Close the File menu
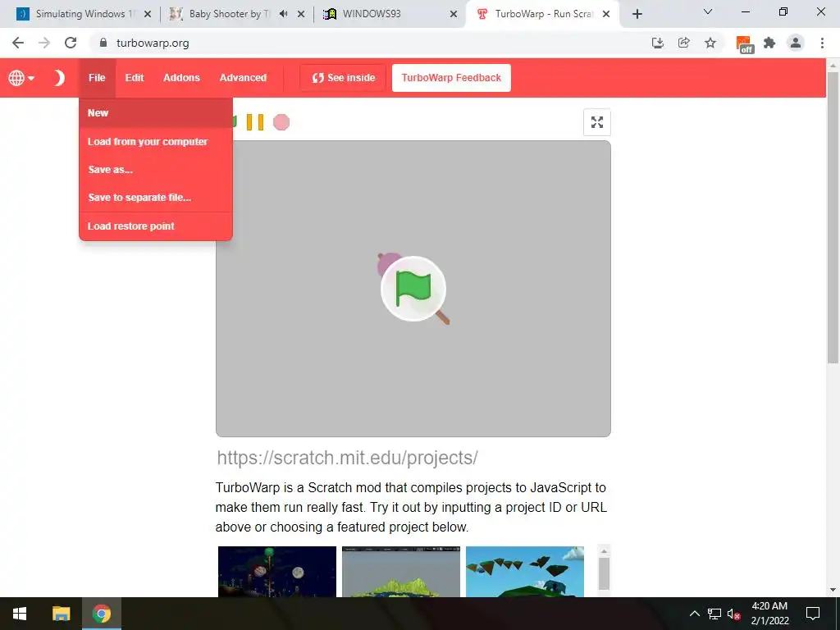Screen dimensions: 840x630 97,78
